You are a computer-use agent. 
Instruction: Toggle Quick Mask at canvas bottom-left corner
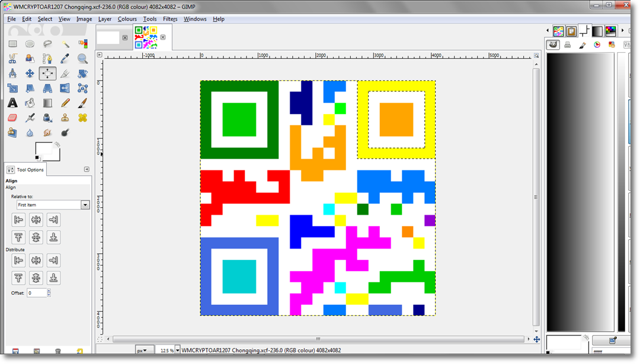[x=100, y=339]
